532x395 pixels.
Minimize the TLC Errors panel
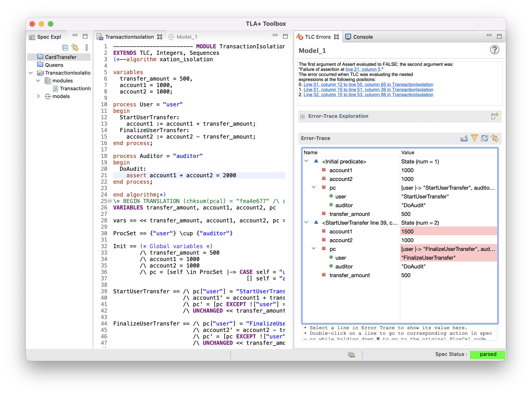coord(489,35)
